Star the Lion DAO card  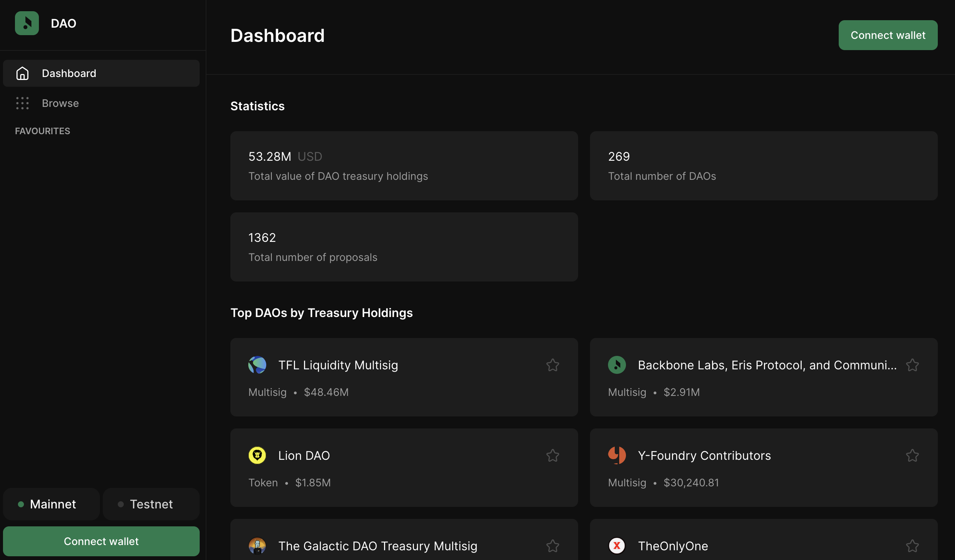[553, 455]
